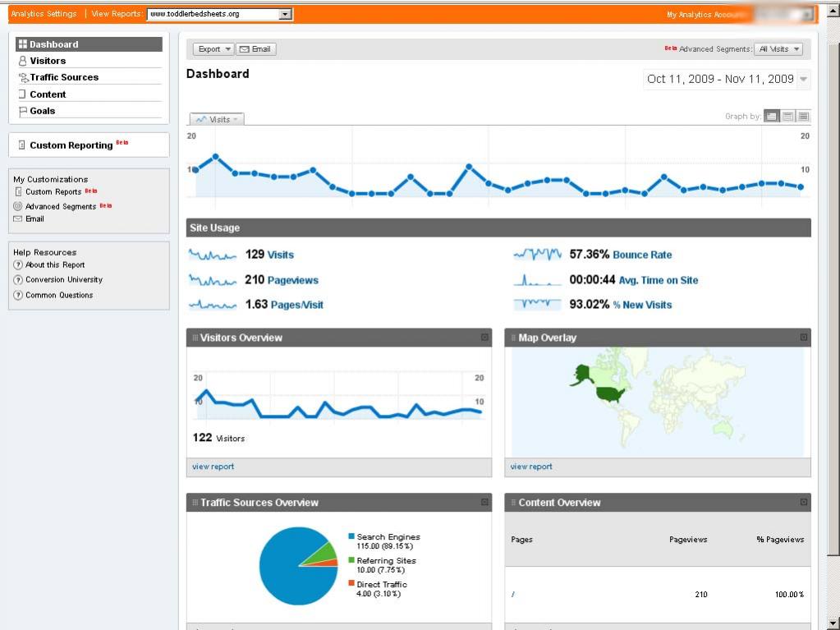Viewport: 840px width, 630px height.
Task: Close the Traffic Sources Overview widget
Action: coord(484,502)
